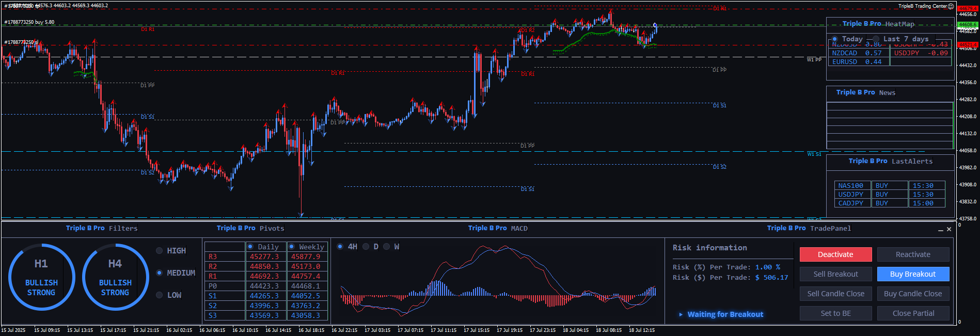Screen dimensions: 980x336
Task: Switch MACD timeframe to D
Action: pos(366,247)
